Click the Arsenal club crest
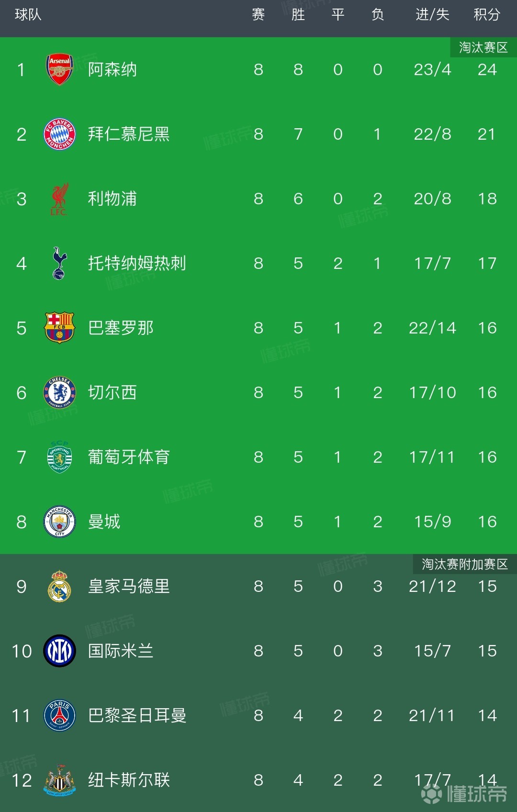This screenshot has height=812, width=517. coord(59,69)
